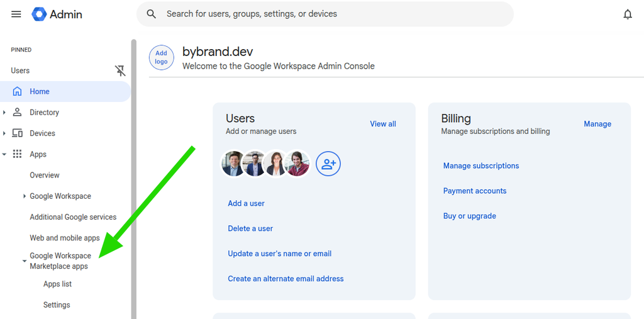Open first user avatar in Users card
Image resolution: width=644 pixels, height=319 pixels.
click(x=233, y=164)
